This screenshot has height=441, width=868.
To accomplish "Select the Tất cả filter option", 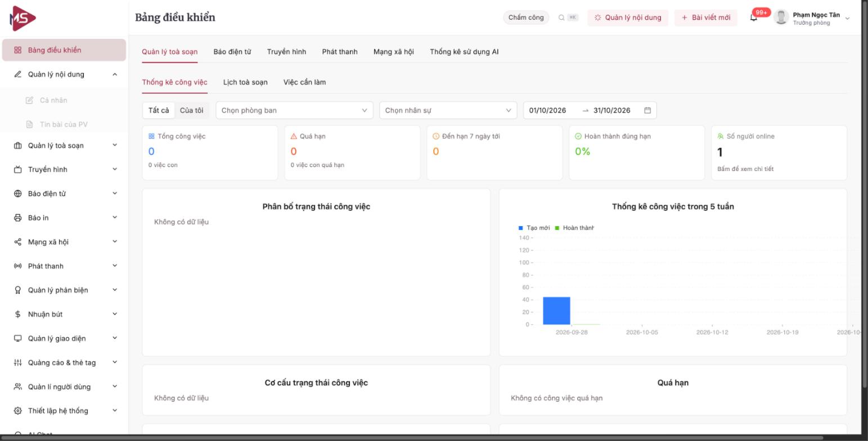I will [x=159, y=110].
